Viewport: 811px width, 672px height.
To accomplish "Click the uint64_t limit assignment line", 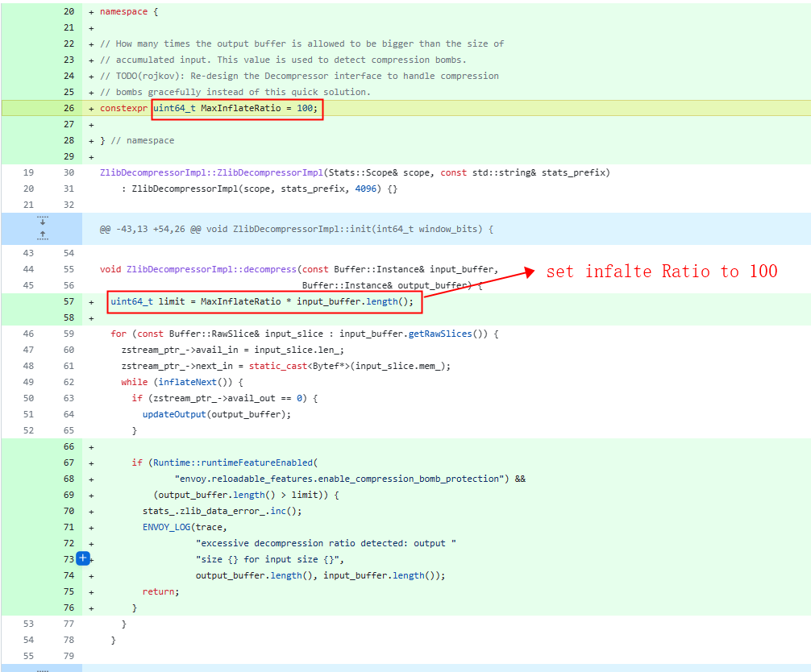I will (262, 301).
